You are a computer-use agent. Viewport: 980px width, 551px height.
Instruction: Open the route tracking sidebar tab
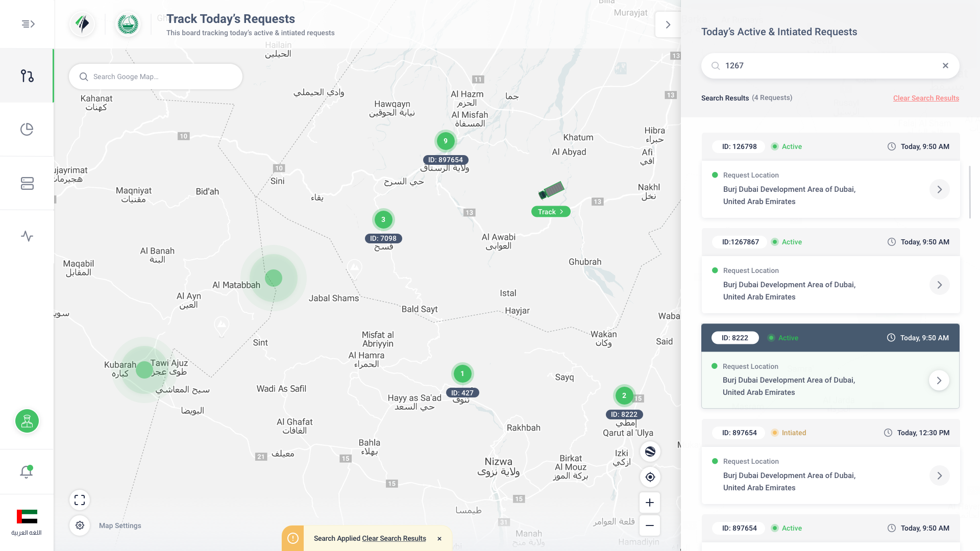pyautogui.click(x=27, y=76)
